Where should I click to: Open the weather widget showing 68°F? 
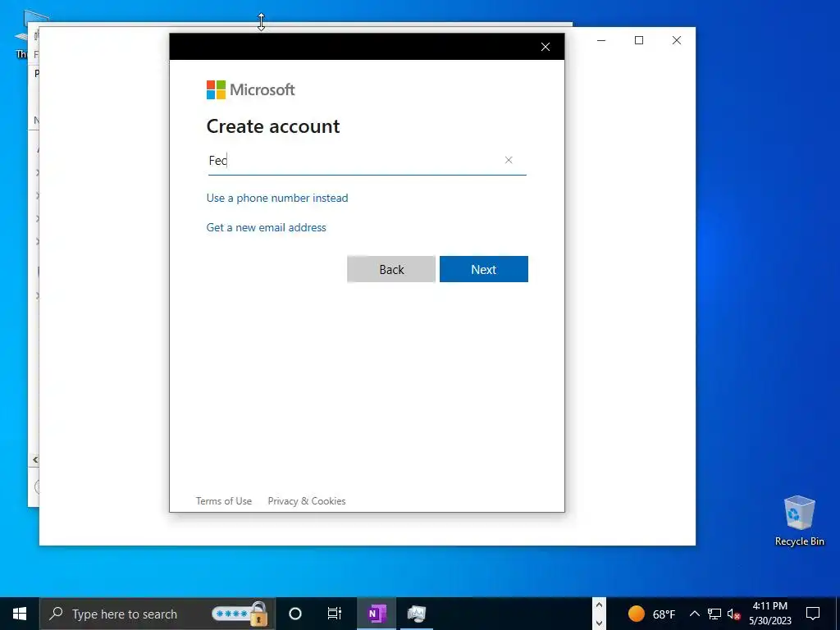[651, 614]
